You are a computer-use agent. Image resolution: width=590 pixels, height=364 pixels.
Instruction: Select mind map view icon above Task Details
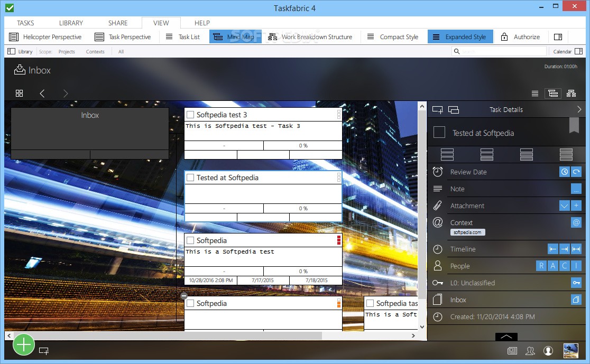click(x=553, y=94)
